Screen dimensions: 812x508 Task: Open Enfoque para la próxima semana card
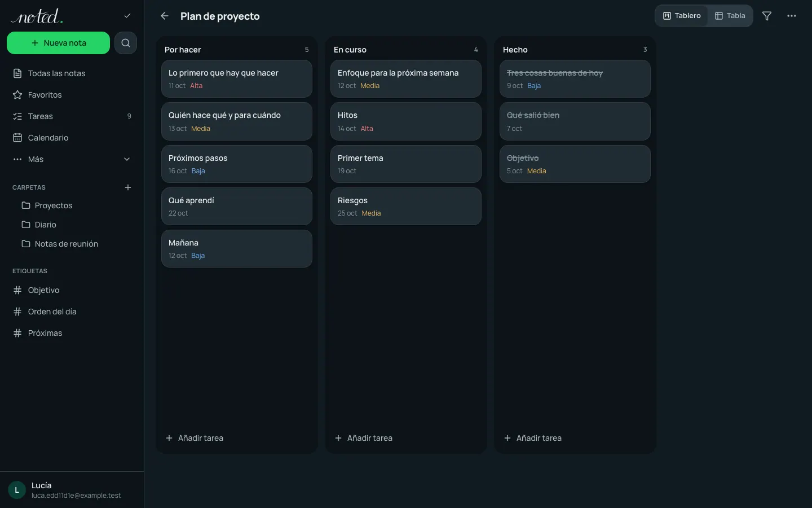click(x=406, y=79)
